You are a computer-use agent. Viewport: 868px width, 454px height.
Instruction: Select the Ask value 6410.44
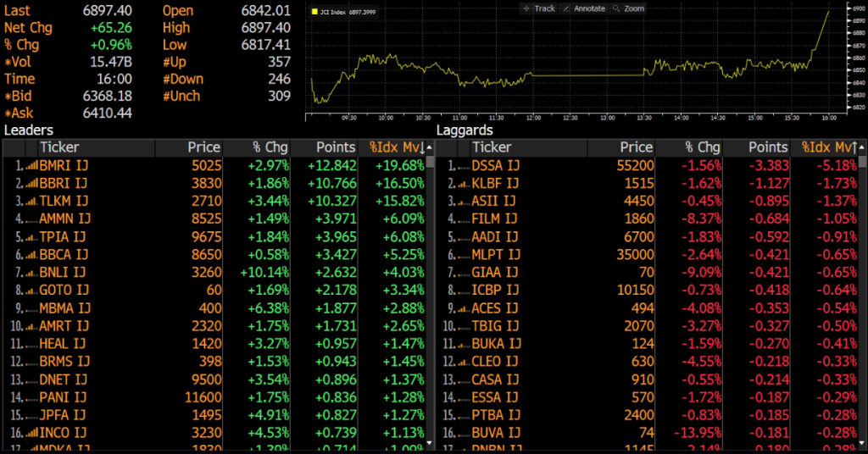(x=108, y=113)
